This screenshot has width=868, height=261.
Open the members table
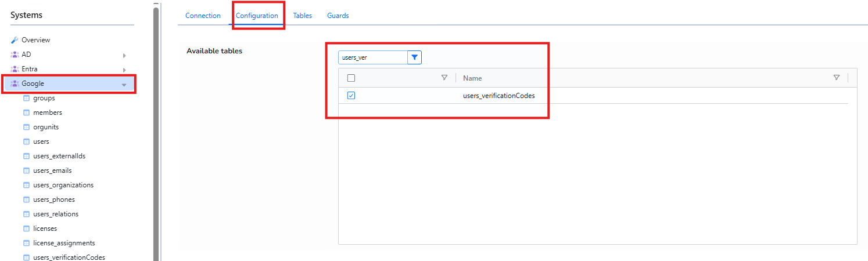click(48, 113)
